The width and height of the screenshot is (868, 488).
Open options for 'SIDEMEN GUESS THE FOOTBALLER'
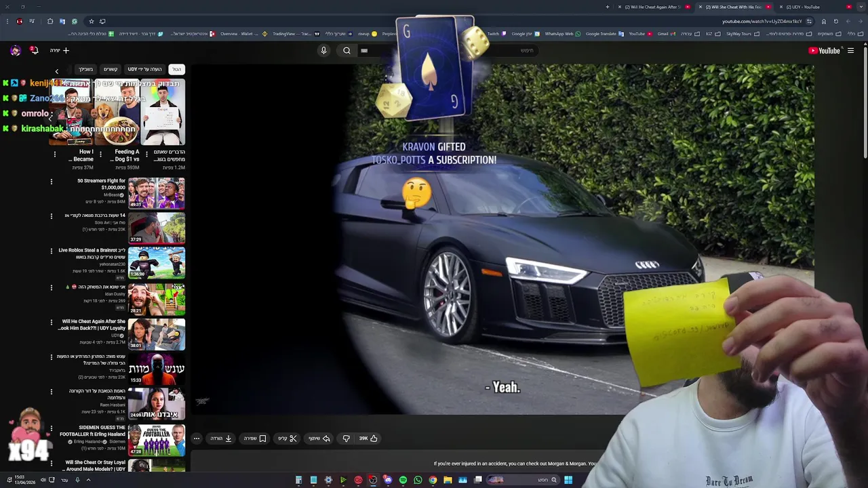click(52, 428)
